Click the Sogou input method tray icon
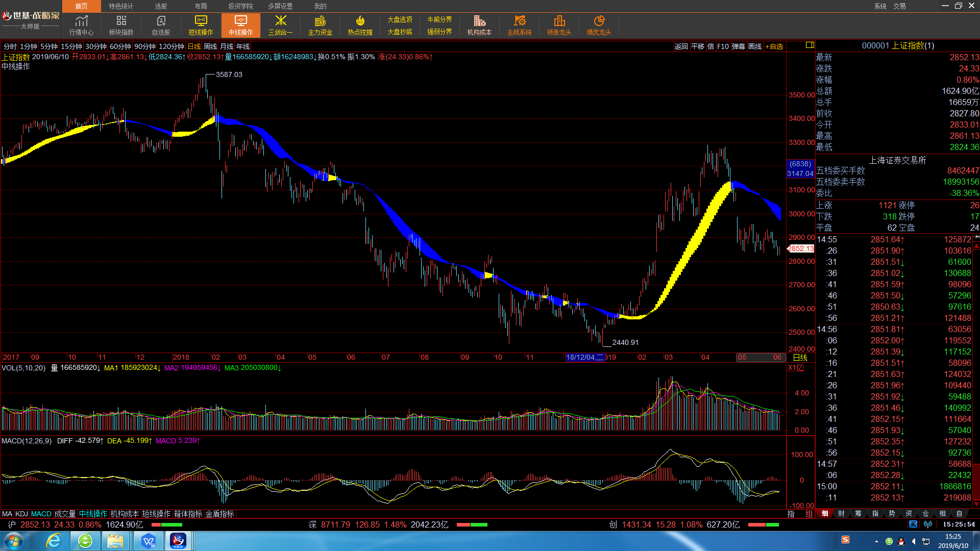Image resolution: width=980 pixels, height=551 pixels. pyautogui.click(x=846, y=540)
